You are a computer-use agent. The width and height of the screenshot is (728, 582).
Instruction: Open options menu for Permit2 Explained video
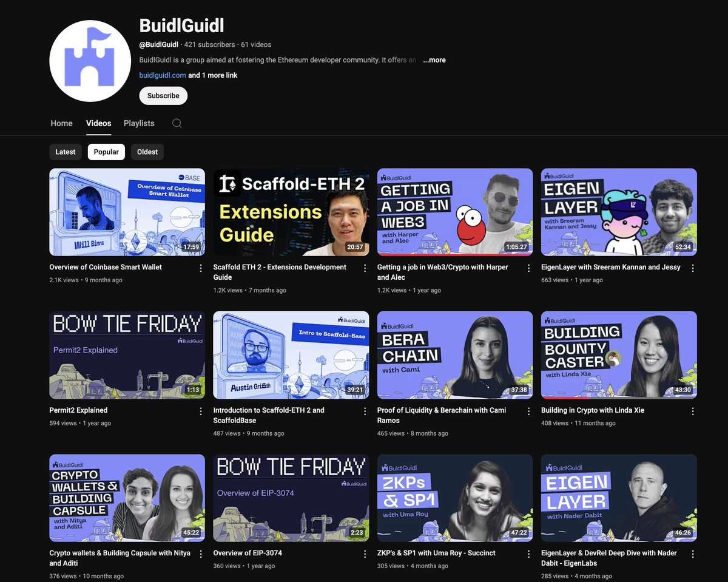coord(201,411)
